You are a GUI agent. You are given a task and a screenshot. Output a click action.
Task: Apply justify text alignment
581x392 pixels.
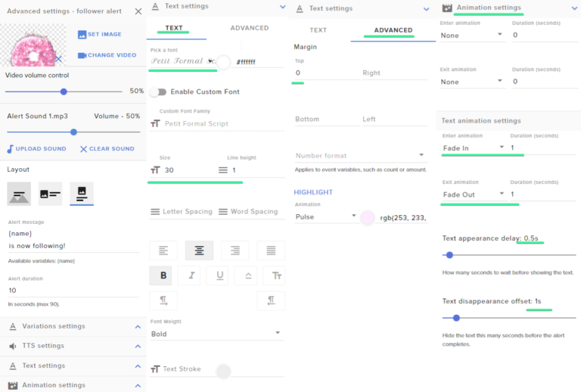271,250
